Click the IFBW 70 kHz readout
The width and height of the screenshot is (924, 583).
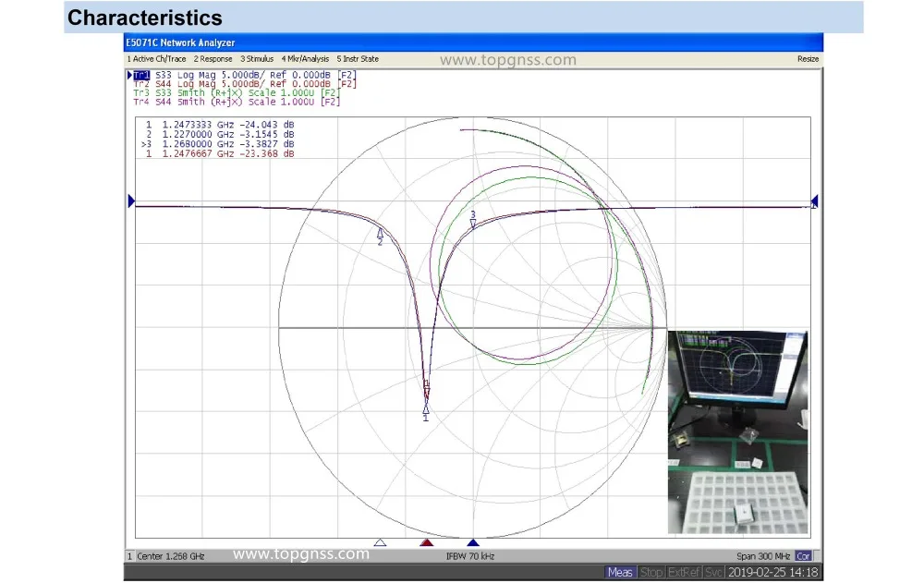pyautogui.click(x=470, y=556)
